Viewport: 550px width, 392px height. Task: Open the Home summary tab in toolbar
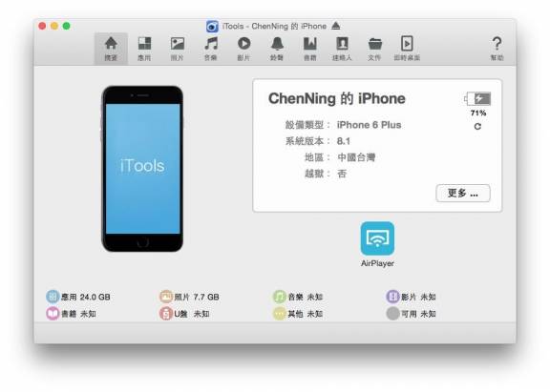click(111, 49)
